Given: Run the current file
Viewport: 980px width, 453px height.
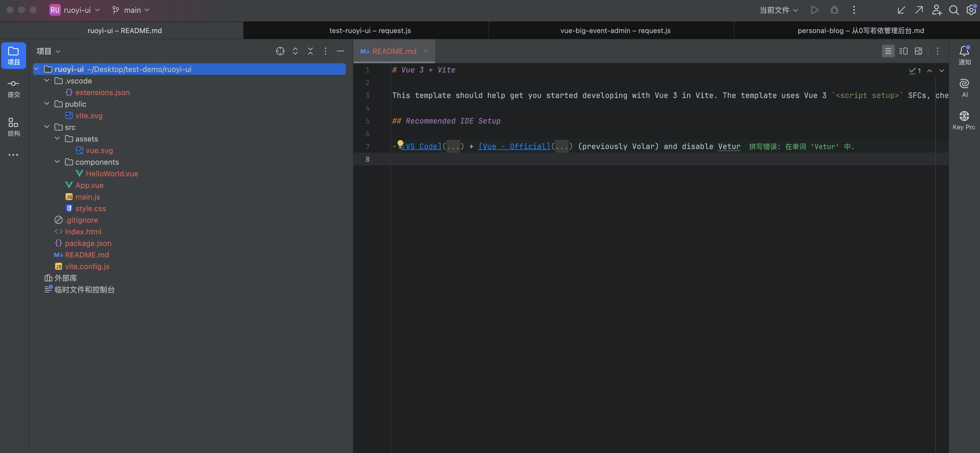Looking at the screenshot, I should pos(814,10).
